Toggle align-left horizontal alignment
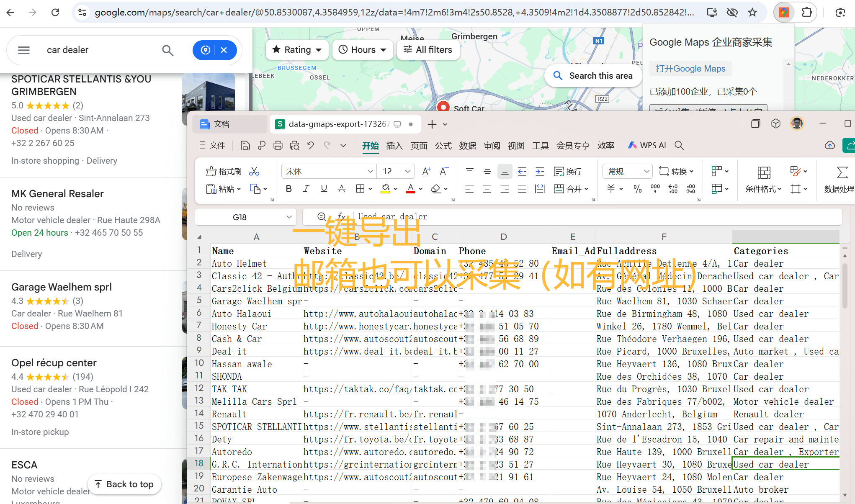The image size is (855, 504). [469, 189]
